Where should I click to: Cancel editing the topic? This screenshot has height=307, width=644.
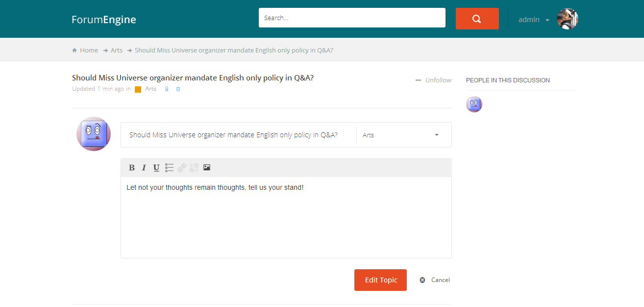tap(435, 280)
